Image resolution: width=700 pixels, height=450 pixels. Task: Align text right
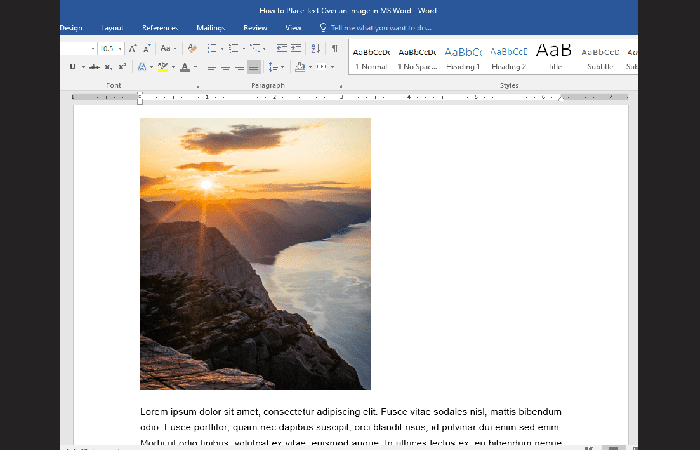[x=240, y=67]
